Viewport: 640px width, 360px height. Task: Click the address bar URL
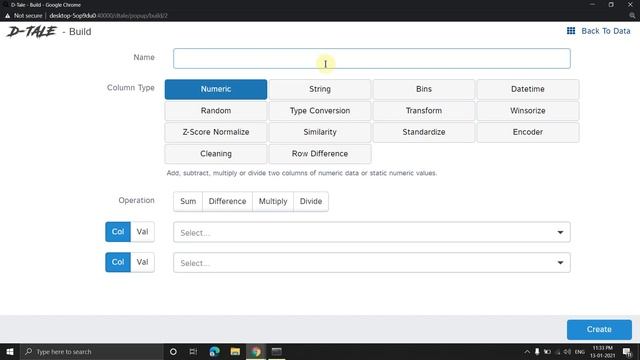(109, 16)
